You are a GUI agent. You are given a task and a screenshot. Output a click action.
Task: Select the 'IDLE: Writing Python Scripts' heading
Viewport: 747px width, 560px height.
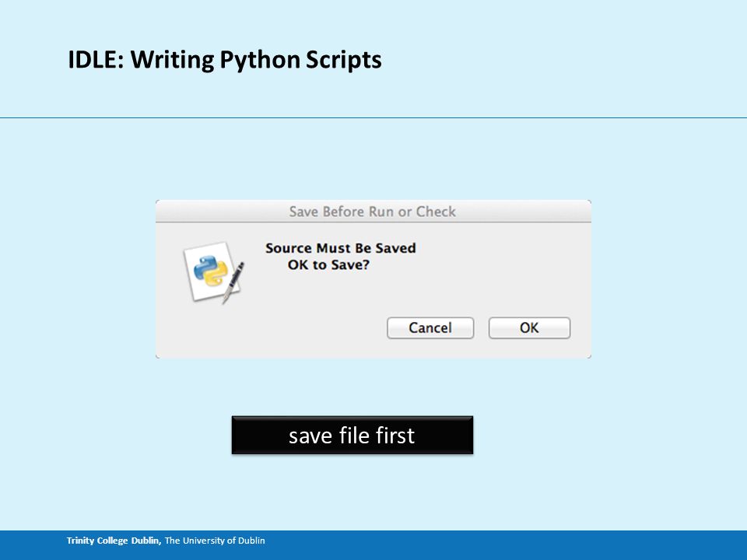tap(225, 60)
